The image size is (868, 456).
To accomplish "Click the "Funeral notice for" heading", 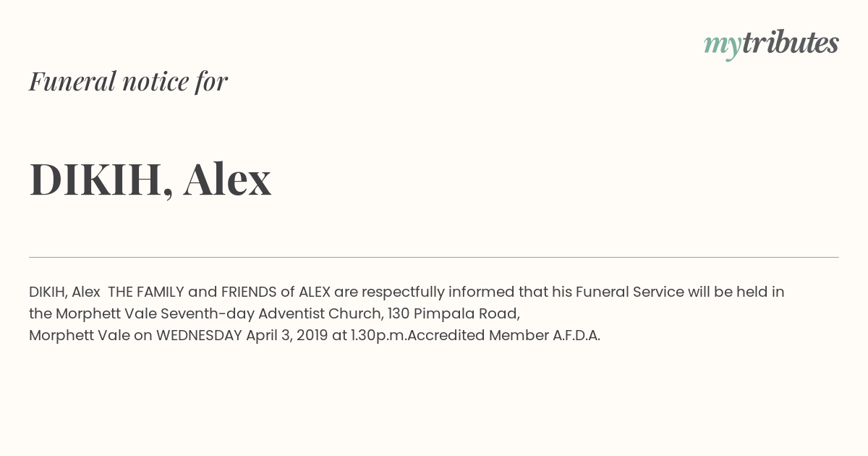I will (128, 81).
